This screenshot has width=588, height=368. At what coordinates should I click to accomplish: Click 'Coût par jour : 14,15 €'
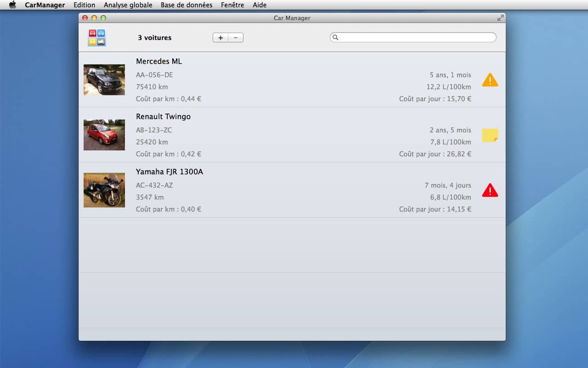point(435,209)
